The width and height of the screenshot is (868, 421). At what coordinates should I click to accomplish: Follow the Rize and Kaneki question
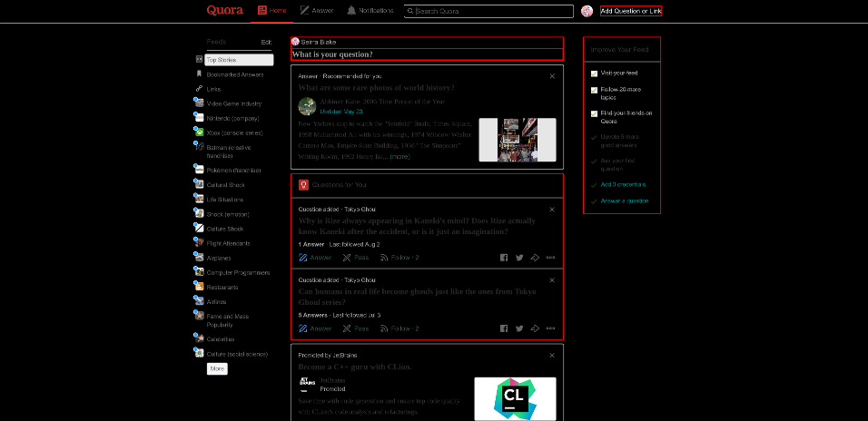click(x=399, y=258)
